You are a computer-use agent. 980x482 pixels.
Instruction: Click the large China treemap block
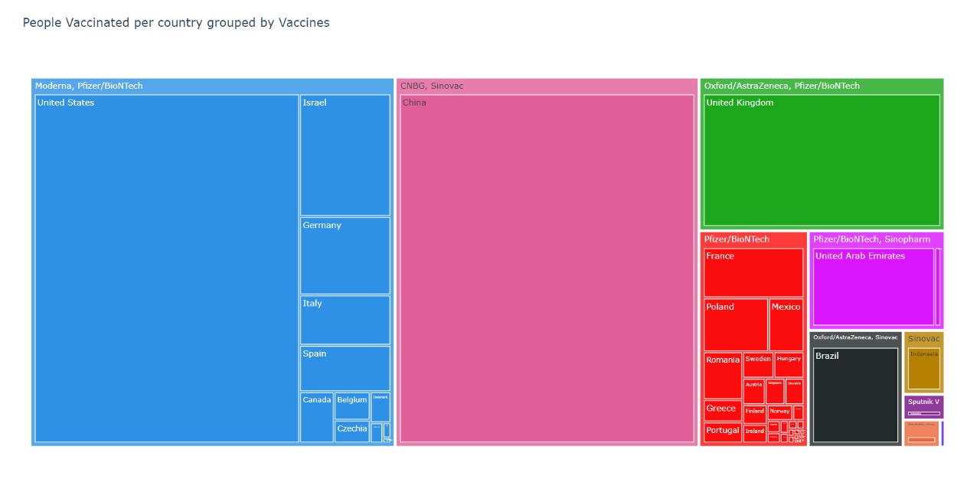[547, 269]
